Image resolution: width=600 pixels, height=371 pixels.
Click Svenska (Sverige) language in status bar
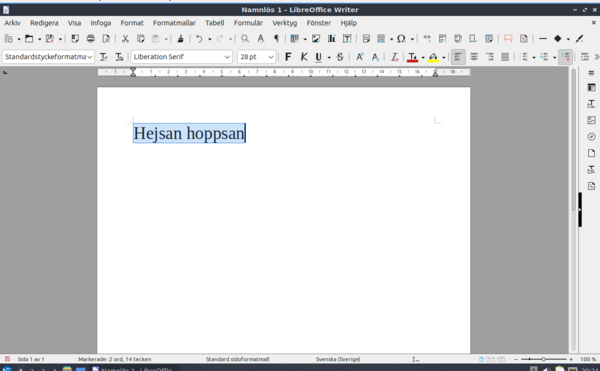pos(338,359)
